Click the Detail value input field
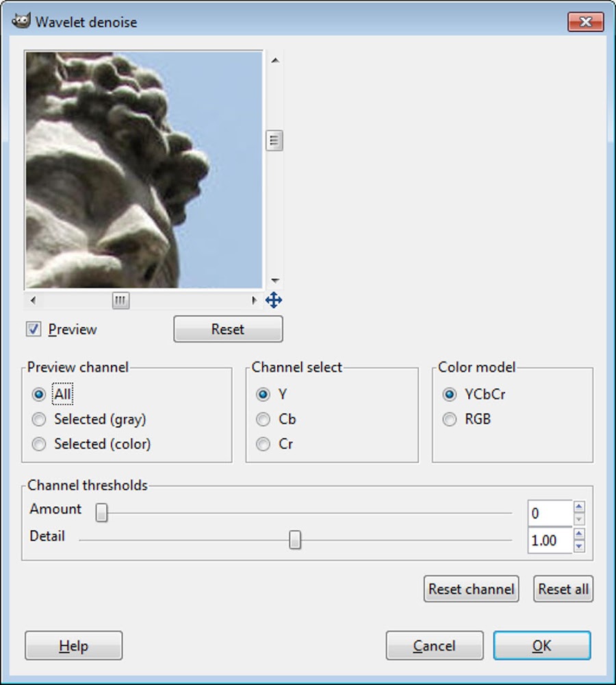The width and height of the screenshot is (616, 685). coord(550,540)
